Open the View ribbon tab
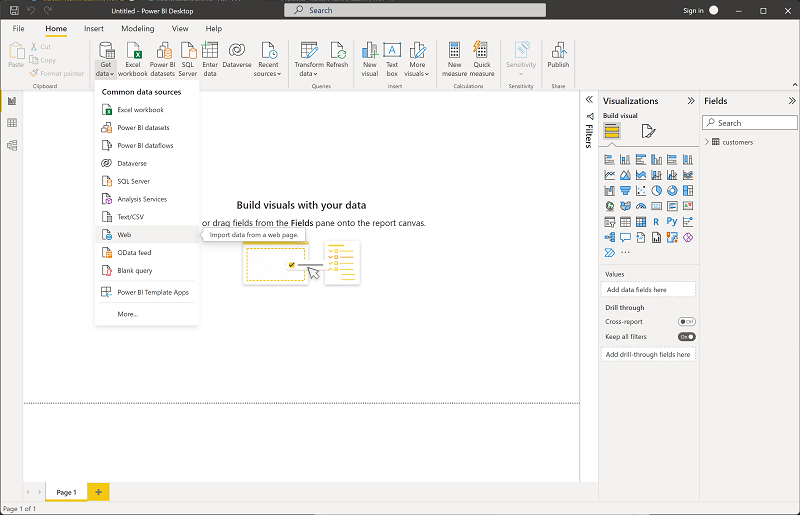 tap(180, 29)
